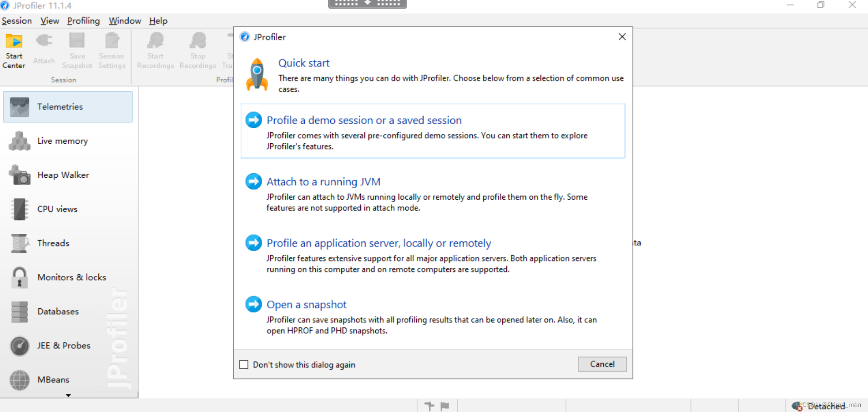Click the Attach toolbar icon

(x=44, y=49)
